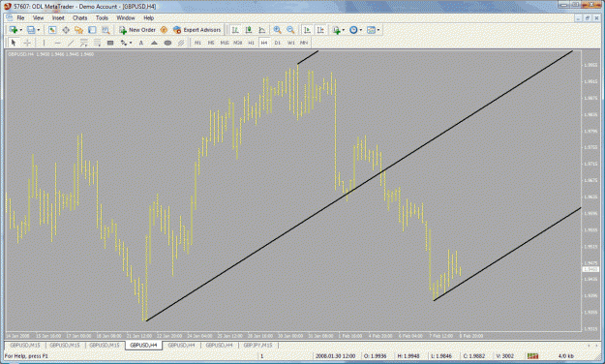Switch to Bar Chart display
605x364 pixels.
pos(235,30)
